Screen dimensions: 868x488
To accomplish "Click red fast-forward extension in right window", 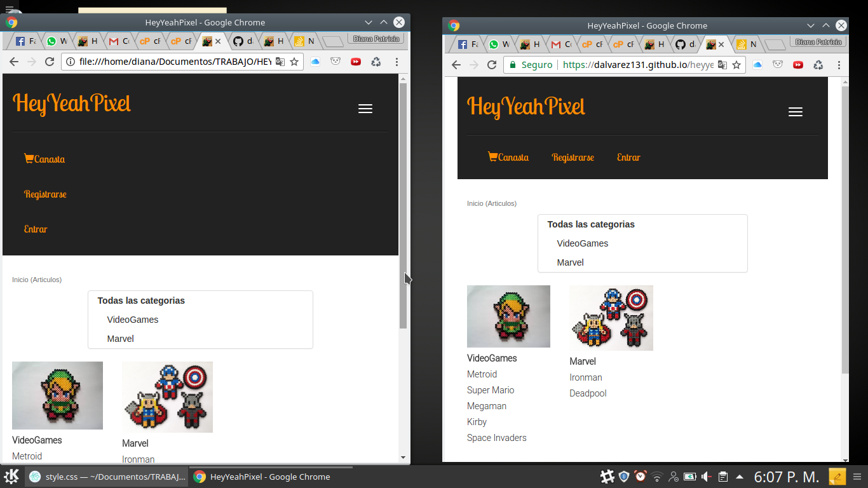I will pyautogui.click(x=798, y=65).
